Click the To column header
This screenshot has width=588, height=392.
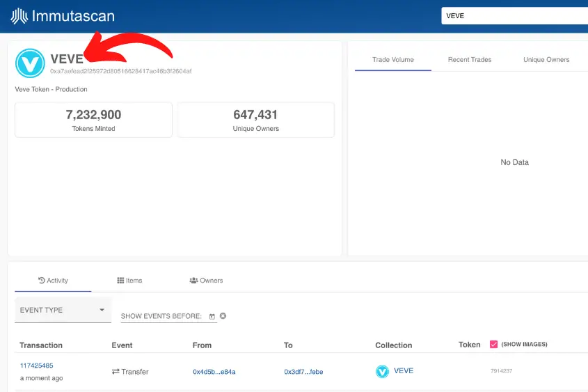coord(288,345)
